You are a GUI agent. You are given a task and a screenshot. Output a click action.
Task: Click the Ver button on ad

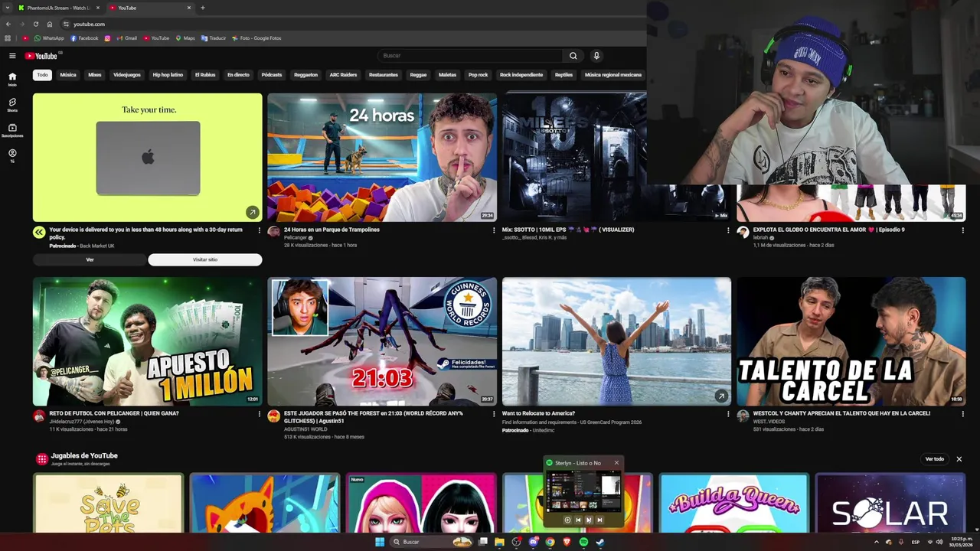pos(90,259)
